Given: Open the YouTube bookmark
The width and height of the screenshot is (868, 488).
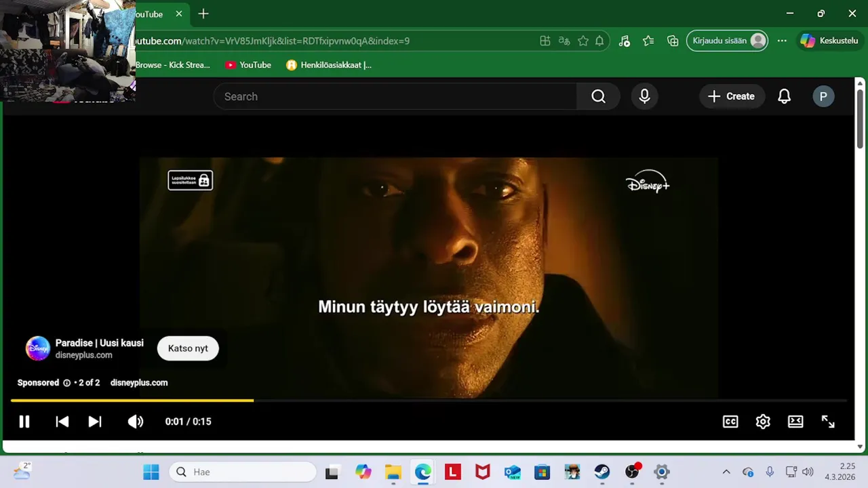Looking at the screenshot, I should pyautogui.click(x=248, y=65).
